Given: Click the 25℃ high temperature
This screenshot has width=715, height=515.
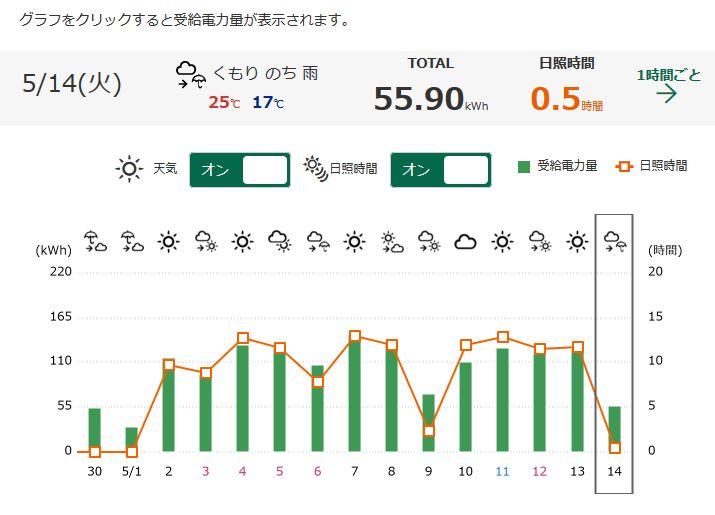Looking at the screenshot, I should (x=224, y=103).
